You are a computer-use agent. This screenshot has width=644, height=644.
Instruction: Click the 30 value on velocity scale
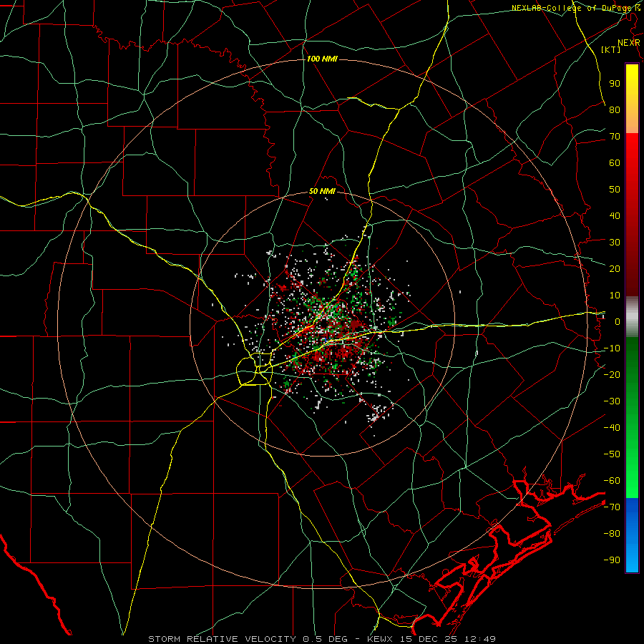(x=615, y=243)
